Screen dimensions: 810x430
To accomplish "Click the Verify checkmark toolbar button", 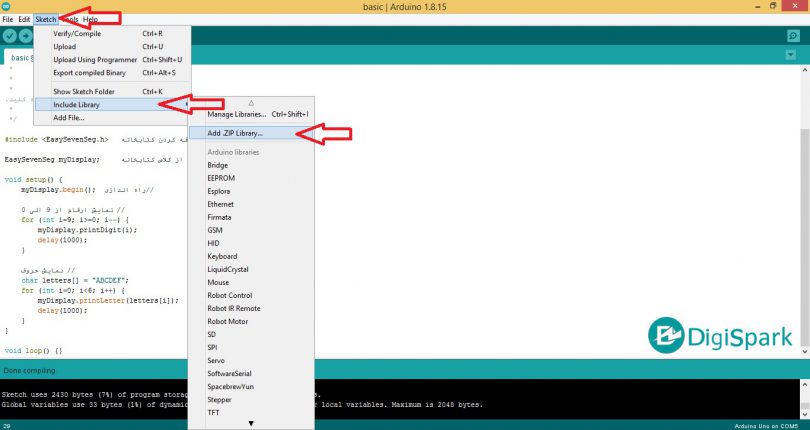I will (x=10, y=36).
